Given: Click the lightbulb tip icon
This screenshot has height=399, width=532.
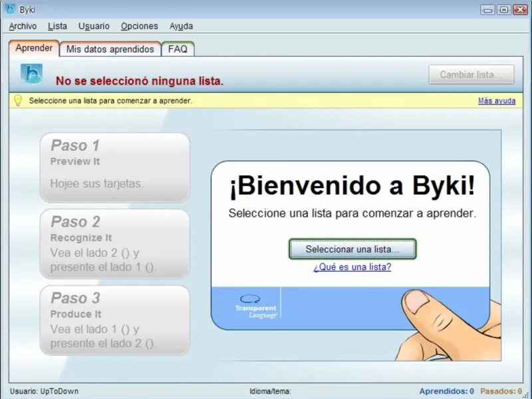Looking at the screenshot, I should tap(18, 100).
